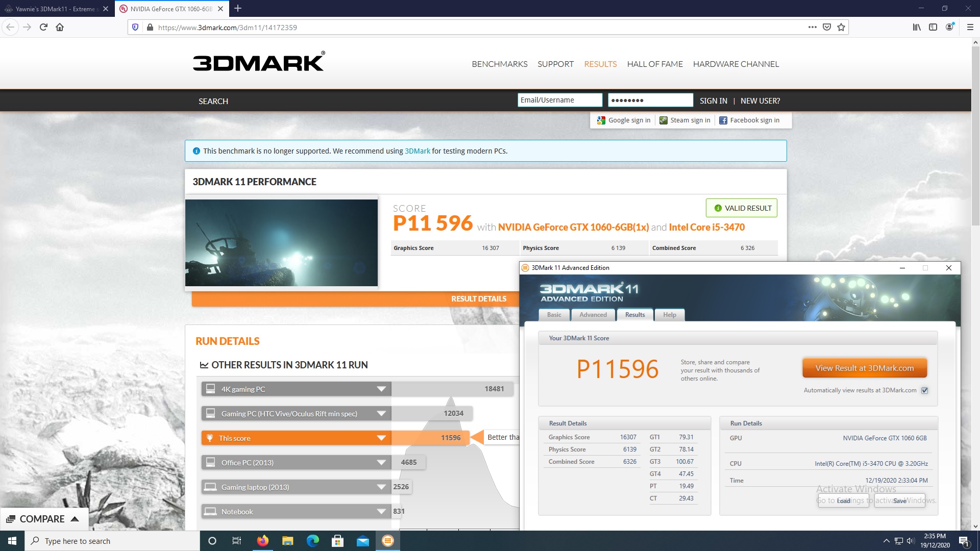Screen dimensions: 980x551
Task: Save page to Pocket
Action: point(827,27)
